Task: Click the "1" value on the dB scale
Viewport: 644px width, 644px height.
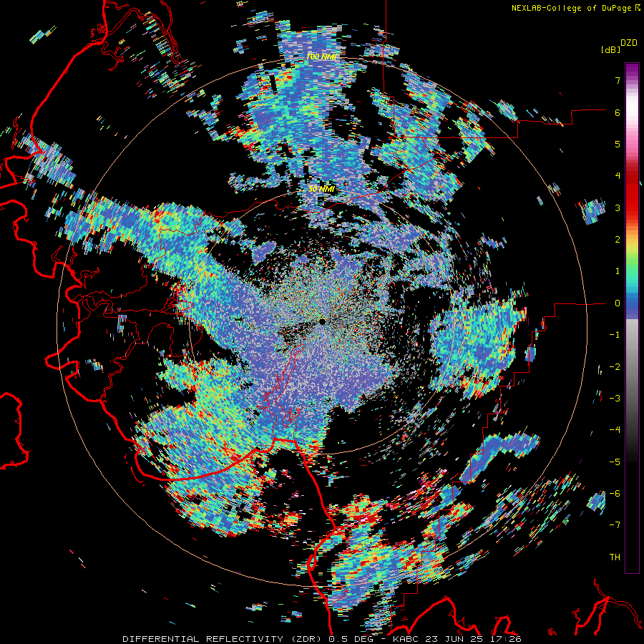Action: 618,271
